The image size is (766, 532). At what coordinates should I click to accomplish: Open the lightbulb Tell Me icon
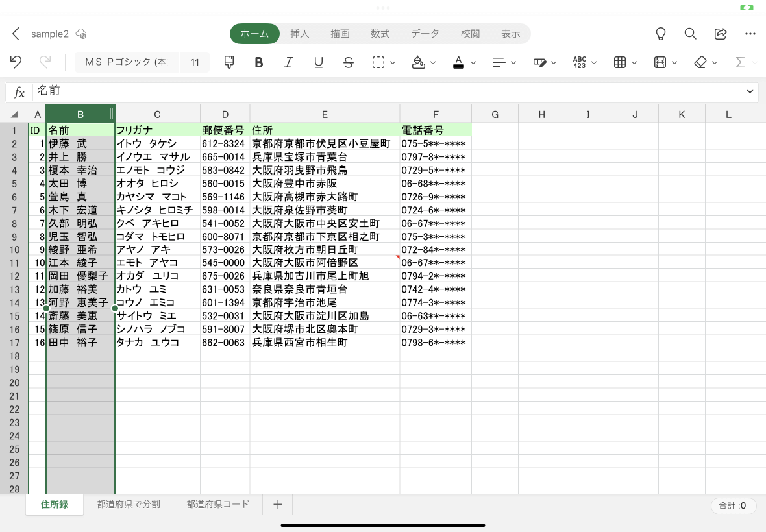click(x=660, y=34)
